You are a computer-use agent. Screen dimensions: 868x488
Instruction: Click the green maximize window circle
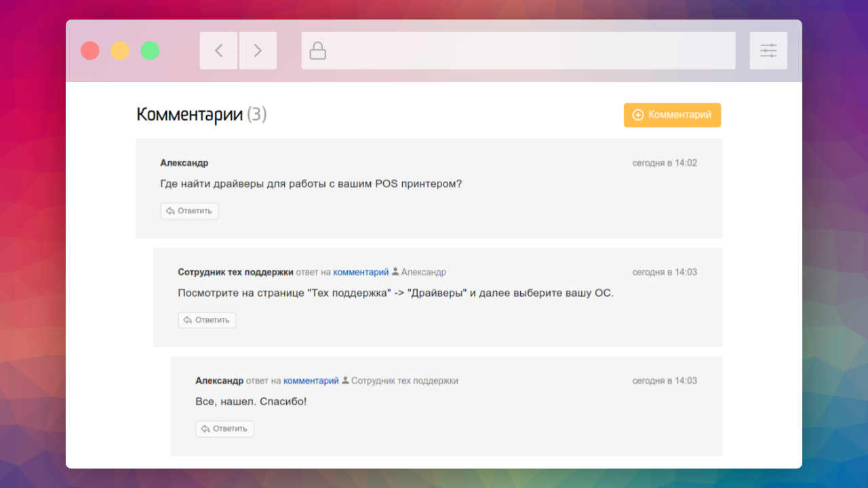click(x=150, y=51)
